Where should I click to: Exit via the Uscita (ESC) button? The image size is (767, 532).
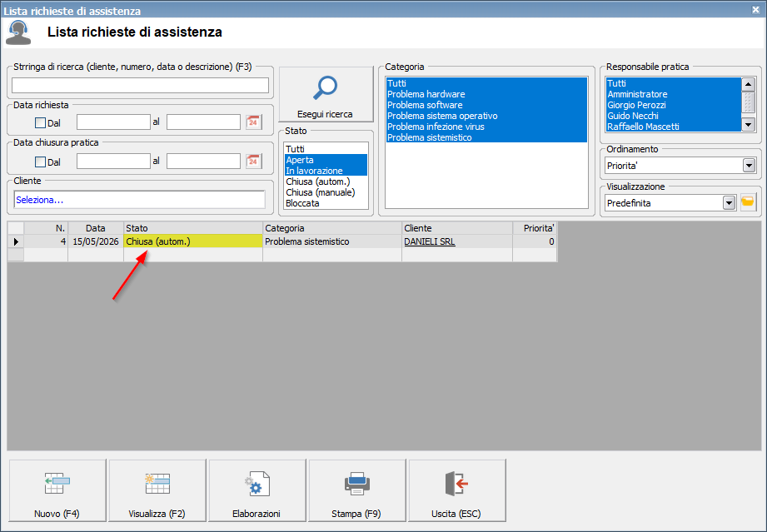tap(456, 490)
